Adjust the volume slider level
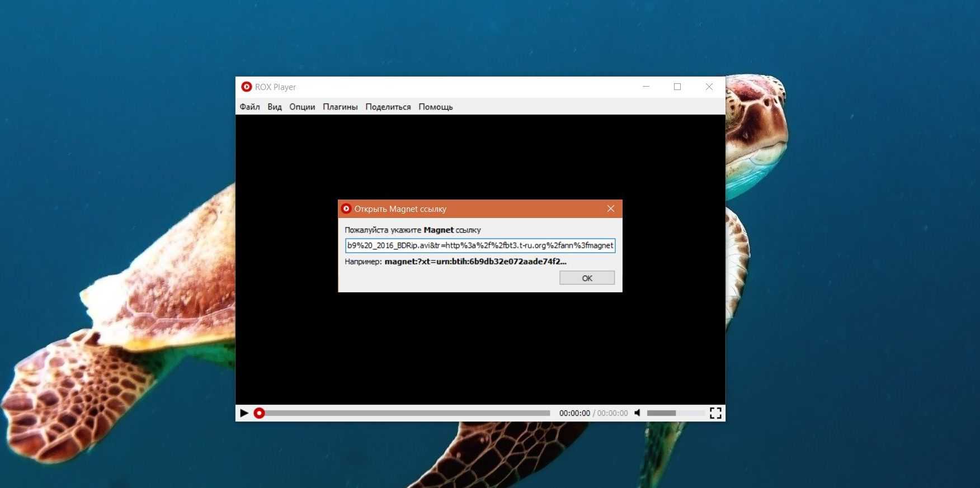The height and width of the screenshot is (488, 980). [675, 413]
